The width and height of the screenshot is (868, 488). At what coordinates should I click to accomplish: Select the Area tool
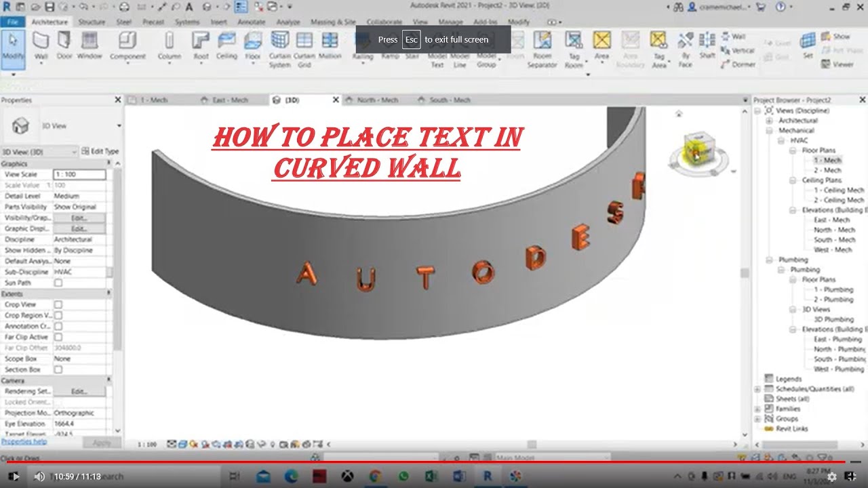click(x=601, y=46)
